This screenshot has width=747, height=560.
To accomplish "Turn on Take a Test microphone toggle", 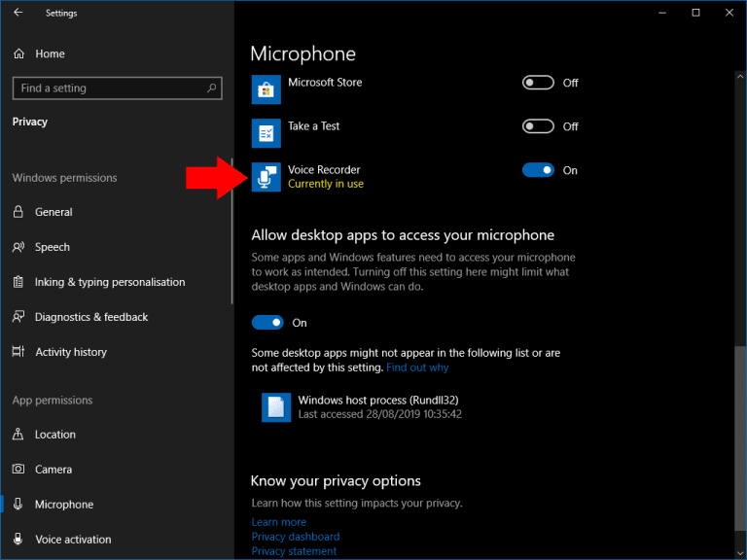I will tap(538, 126).
